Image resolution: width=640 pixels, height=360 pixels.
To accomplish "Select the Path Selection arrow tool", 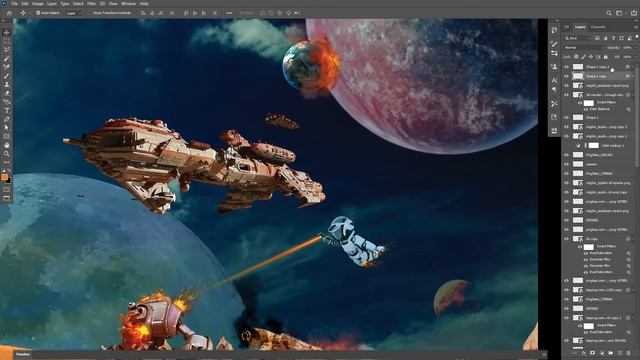I will coord(7,128).
